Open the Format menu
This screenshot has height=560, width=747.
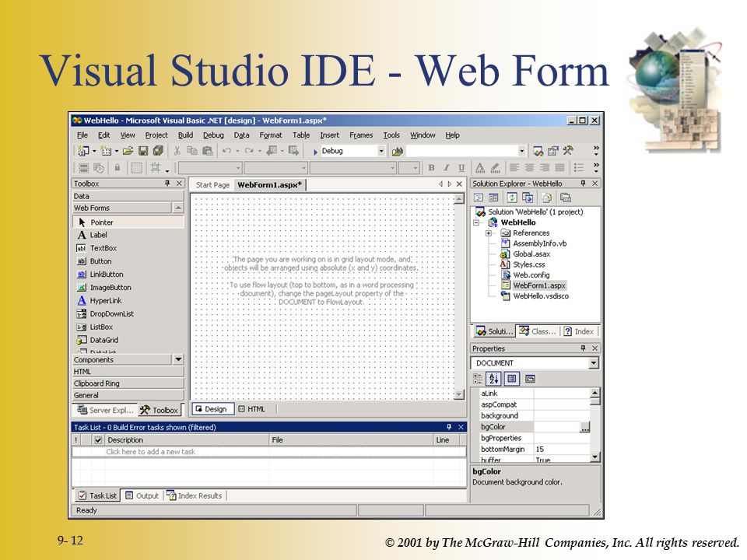click(x=271, y=135)
